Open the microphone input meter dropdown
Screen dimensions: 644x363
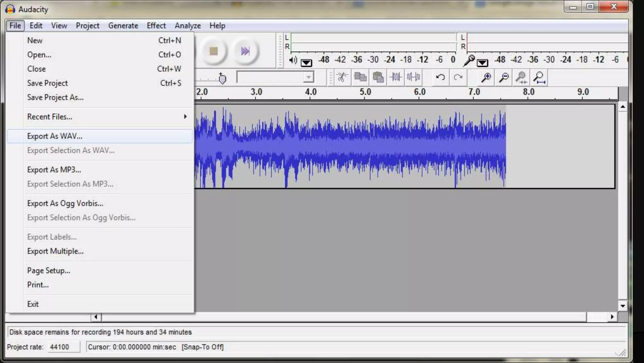point(482,63)
